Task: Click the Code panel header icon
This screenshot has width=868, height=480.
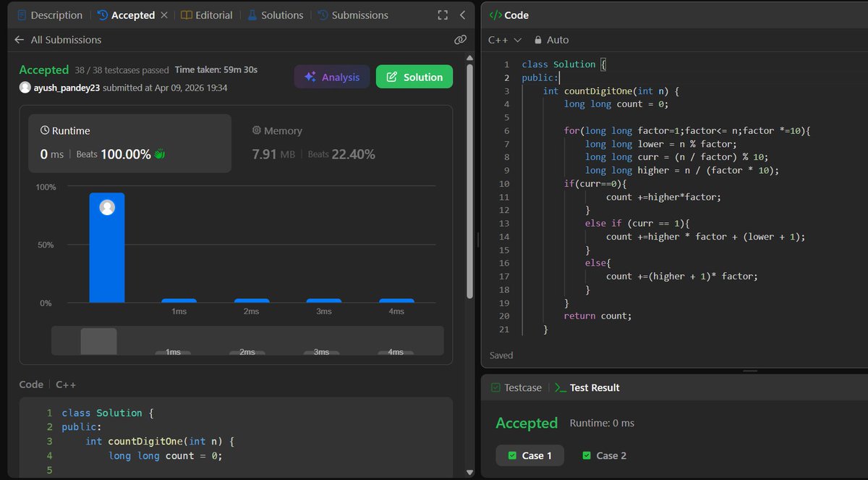Action: 495,15
